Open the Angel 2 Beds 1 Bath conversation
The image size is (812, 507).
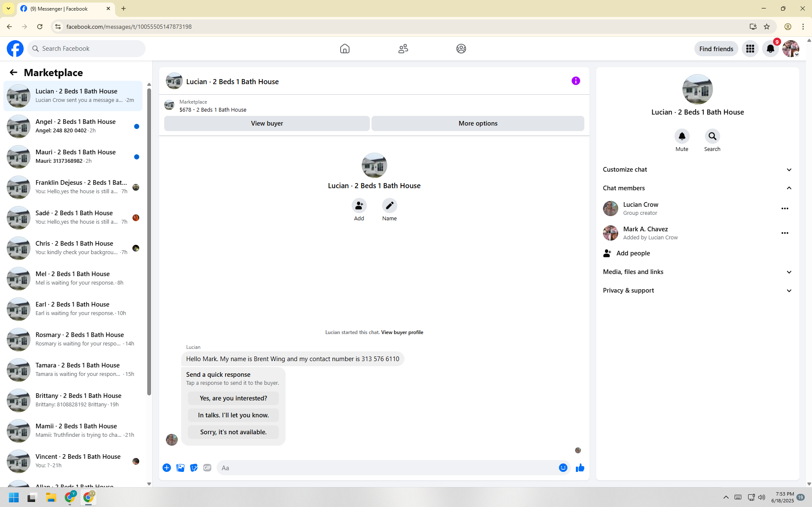[73, 126]
